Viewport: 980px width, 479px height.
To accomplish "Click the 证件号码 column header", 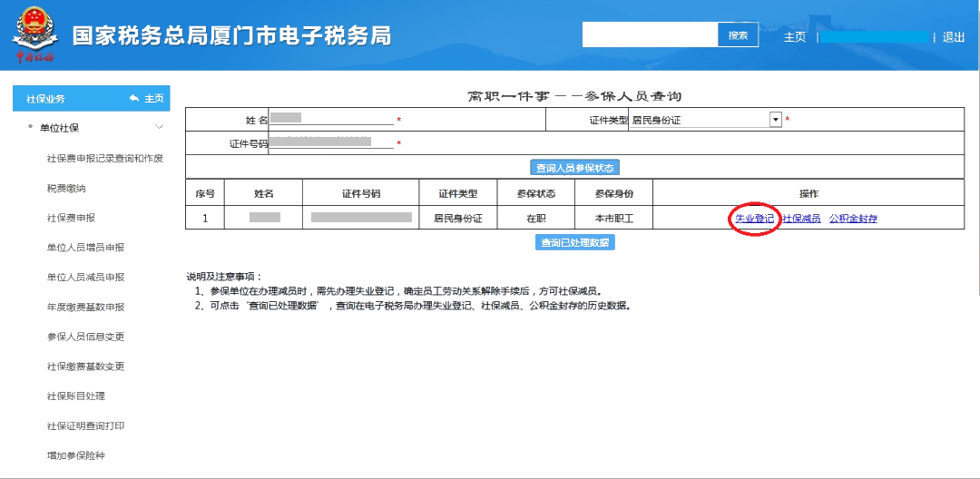I will 361,193.
